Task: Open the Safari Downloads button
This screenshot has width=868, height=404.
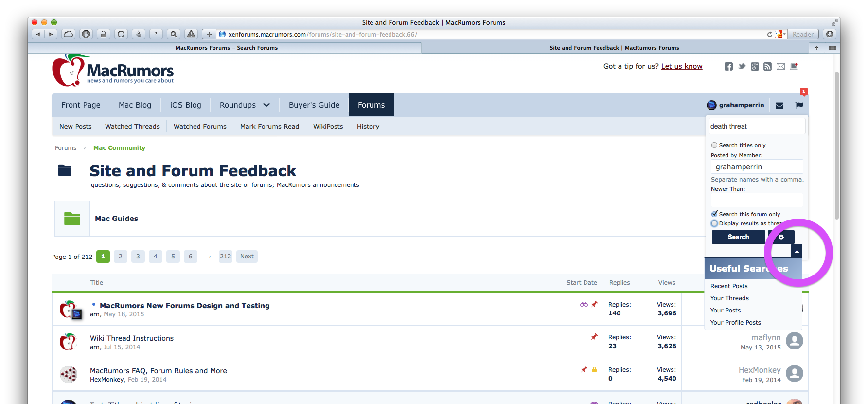Action: pos(830,34)
